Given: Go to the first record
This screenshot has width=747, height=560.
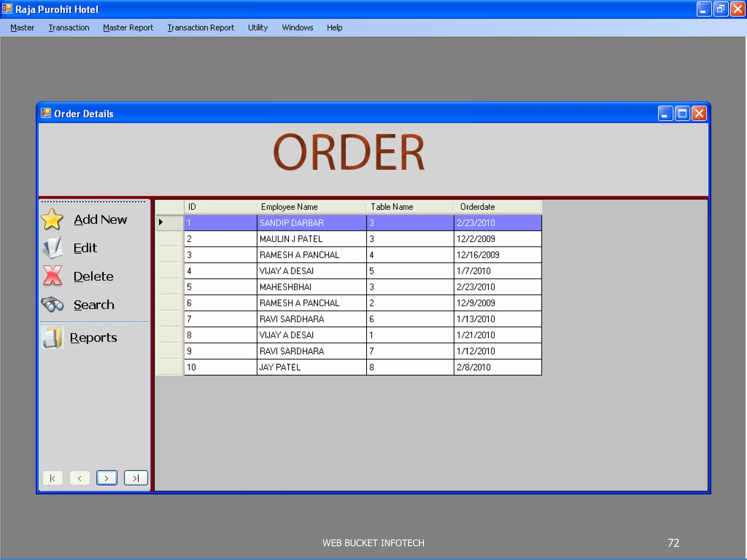Looking at the screenshot, I should click(x=53, y=478).
